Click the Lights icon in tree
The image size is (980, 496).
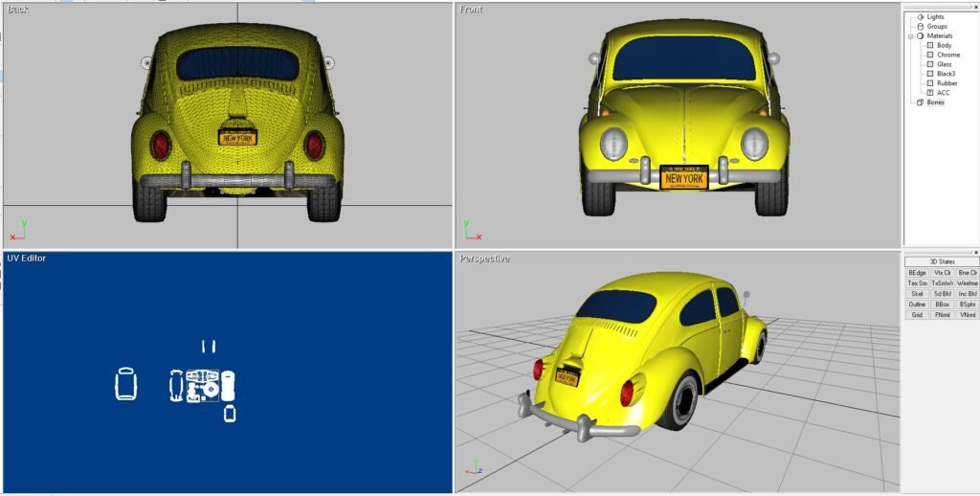(x=920, y=16)
